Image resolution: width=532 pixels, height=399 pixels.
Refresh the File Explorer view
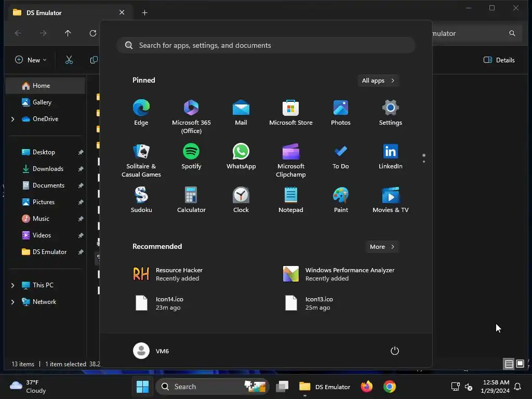coord(92,33)
